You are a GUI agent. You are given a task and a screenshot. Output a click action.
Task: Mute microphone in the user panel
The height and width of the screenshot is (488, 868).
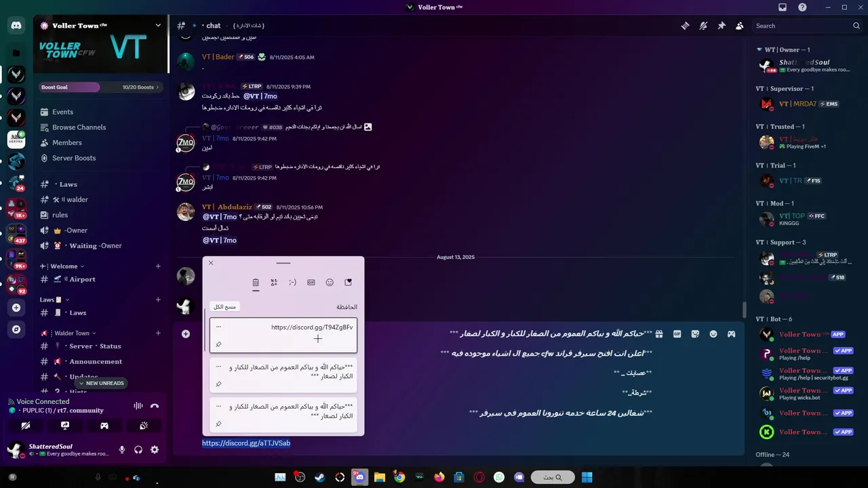coord(122,449)
